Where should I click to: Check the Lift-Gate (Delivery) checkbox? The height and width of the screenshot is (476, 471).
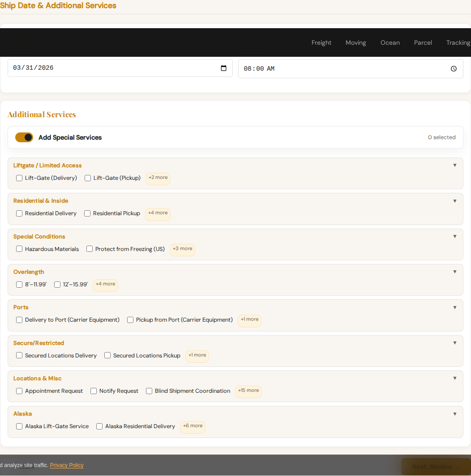[19, 178]
